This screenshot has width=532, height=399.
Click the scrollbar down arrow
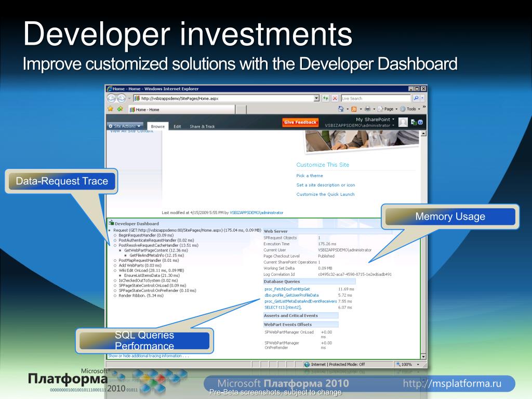pyautogui.click(x=423, y=356)
